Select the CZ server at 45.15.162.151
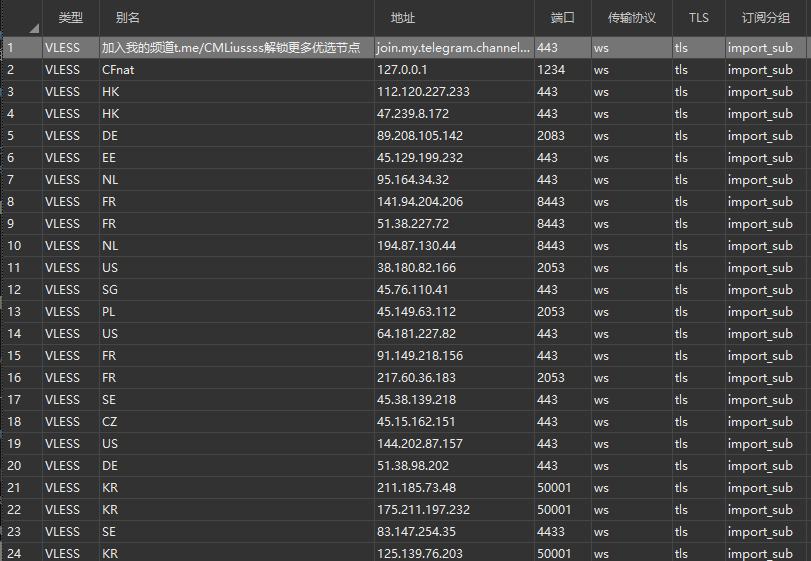Viewport: 811px width, 561px height. [416, 422]
